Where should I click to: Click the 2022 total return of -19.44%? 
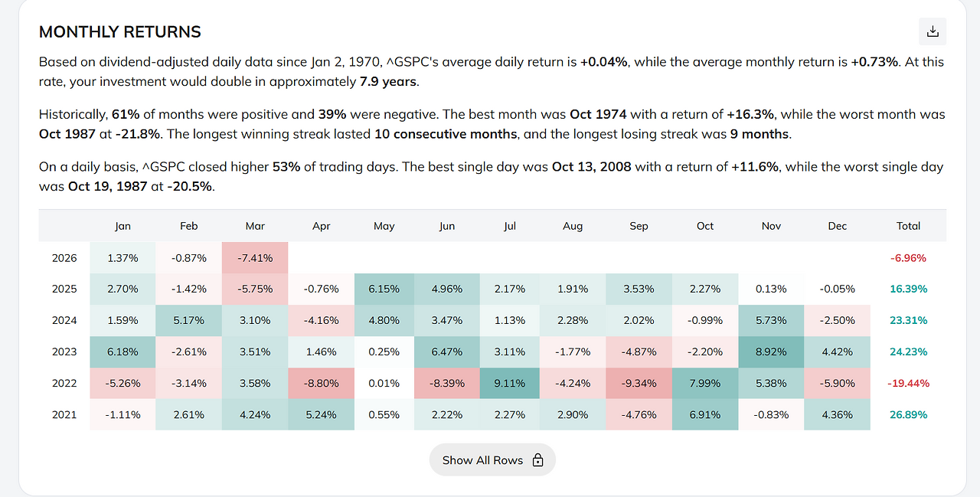908,383
